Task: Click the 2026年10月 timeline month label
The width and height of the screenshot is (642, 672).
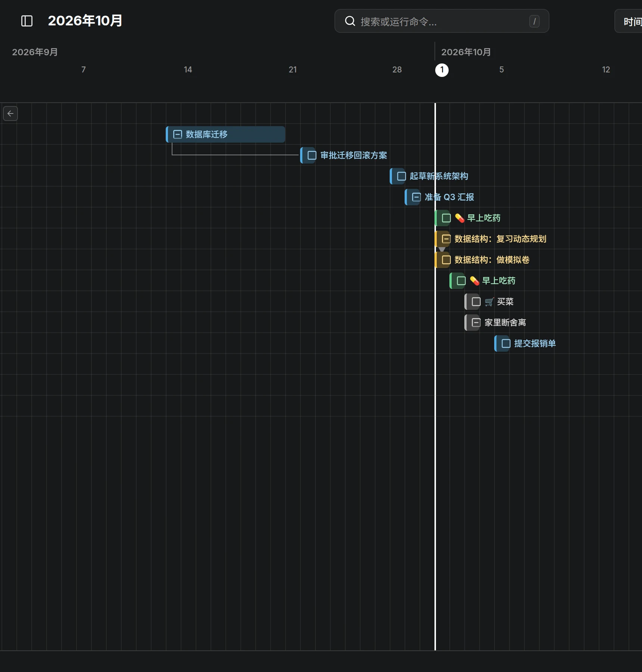Action: [x=466, y=52]
